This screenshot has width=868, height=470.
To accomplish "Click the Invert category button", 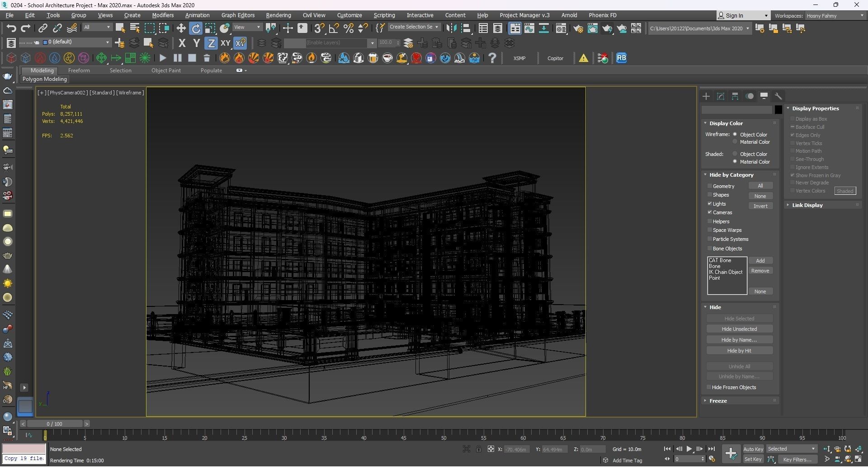I will (760, 206).
